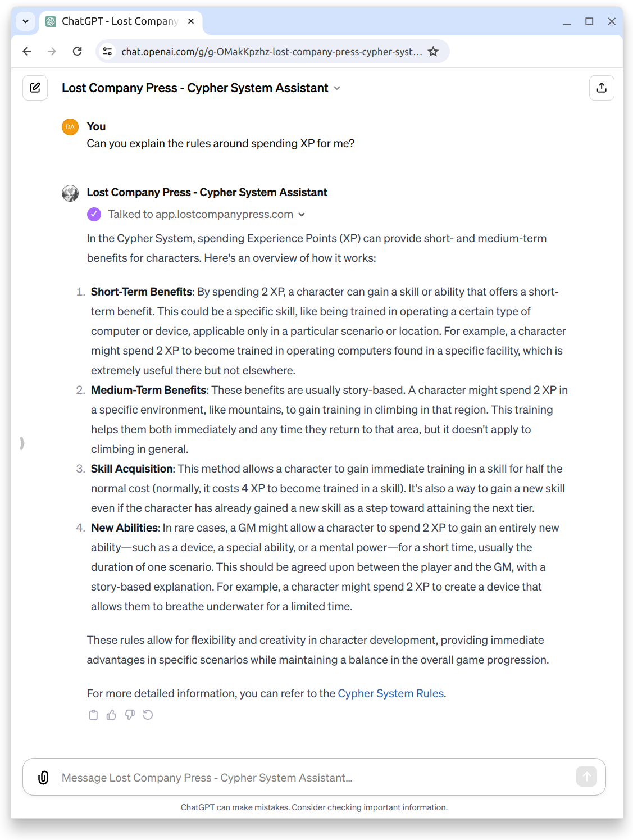
Task: Click the paperclip attach file icon
Action: pyautogui.click(x=43, y=777)
